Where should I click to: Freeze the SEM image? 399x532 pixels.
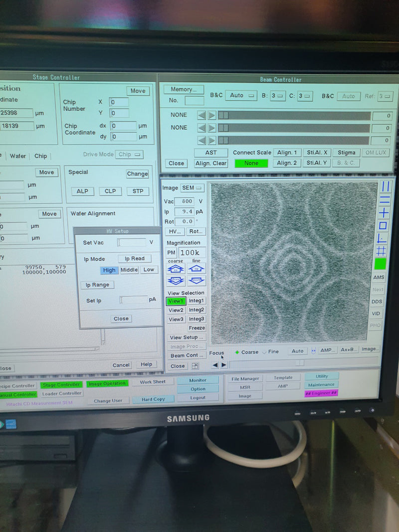[197, 328]
